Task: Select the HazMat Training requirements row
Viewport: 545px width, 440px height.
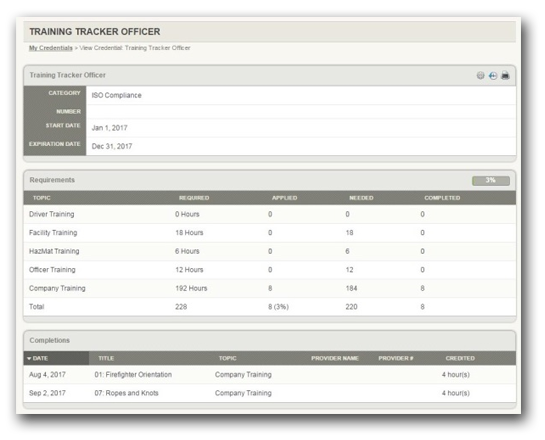Action: tap(270, 251)
